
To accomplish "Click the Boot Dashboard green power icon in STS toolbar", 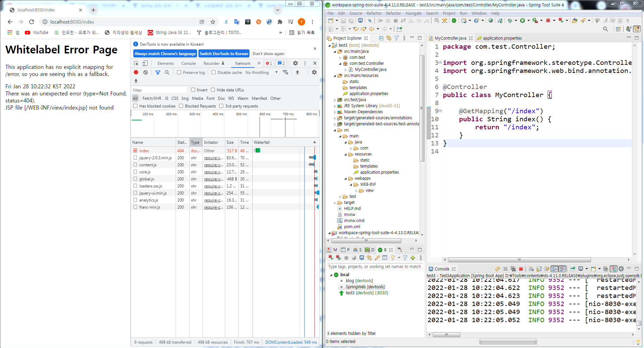I will (x=454, y=20).
